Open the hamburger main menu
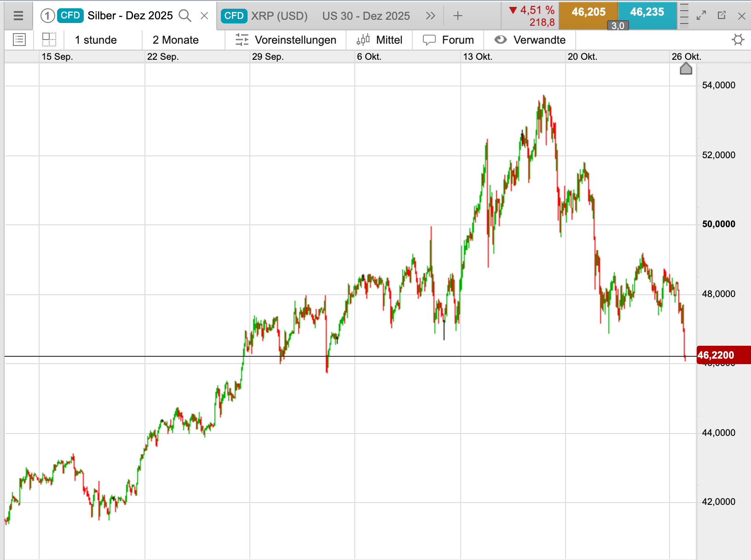751x560 pixels. point(18,16)
